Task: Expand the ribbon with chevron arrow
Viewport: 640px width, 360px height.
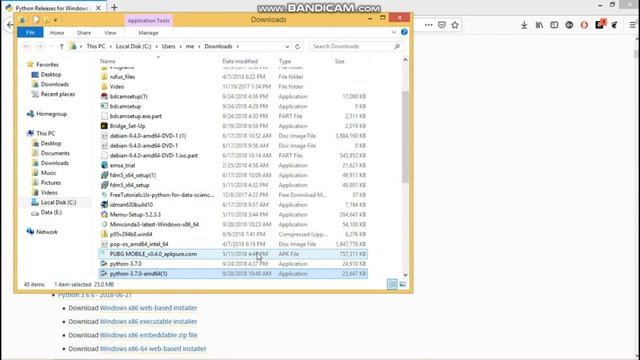Action: [393, 32]
